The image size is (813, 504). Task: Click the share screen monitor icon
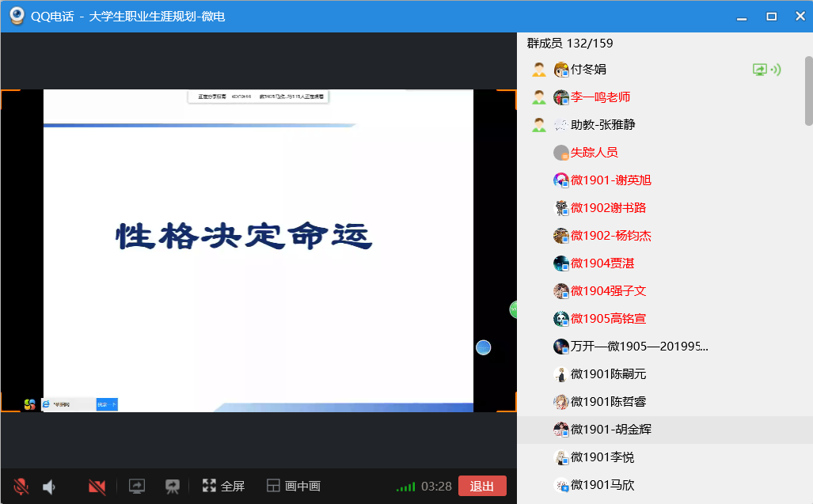click(x=137, y=487)
